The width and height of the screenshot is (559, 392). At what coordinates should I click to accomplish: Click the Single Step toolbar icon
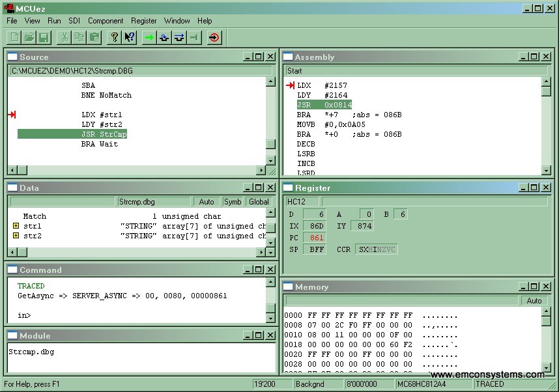[164, 38]
